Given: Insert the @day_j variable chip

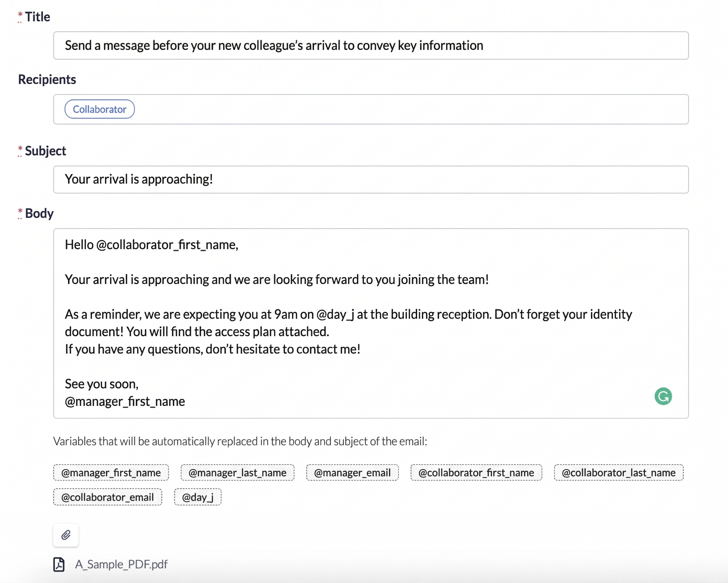Looking at the screenshot, I should [x=198, y=497].
